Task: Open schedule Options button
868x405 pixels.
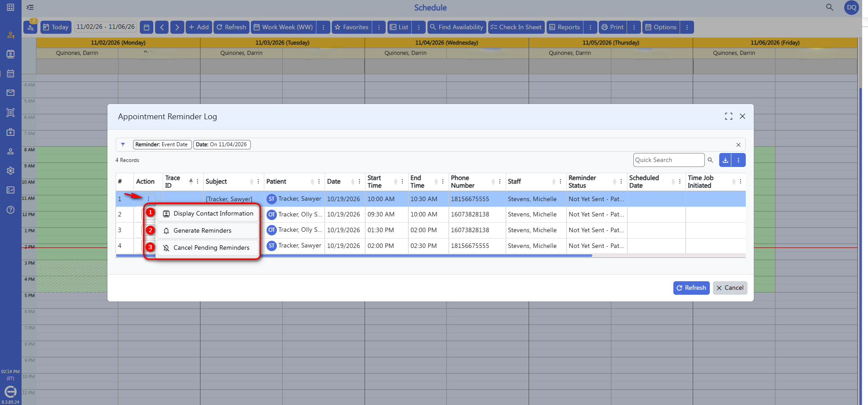Action: coord(661,27)
